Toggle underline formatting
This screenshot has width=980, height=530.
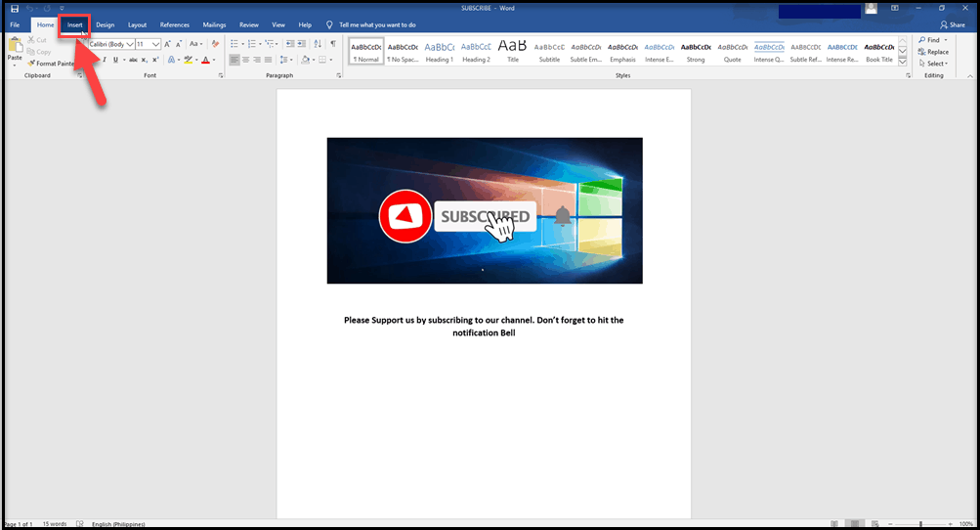click(115, 60)
